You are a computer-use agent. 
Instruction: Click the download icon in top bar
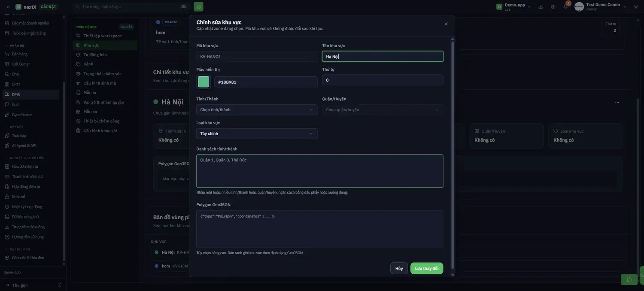[x=541, y=6]
